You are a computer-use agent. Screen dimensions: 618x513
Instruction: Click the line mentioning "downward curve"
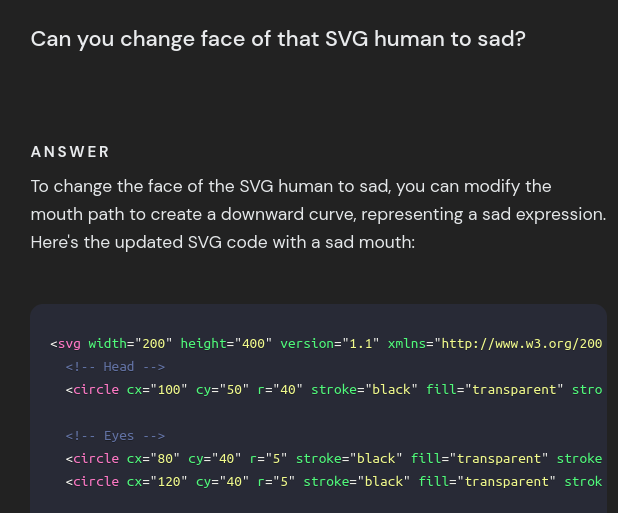318,215
